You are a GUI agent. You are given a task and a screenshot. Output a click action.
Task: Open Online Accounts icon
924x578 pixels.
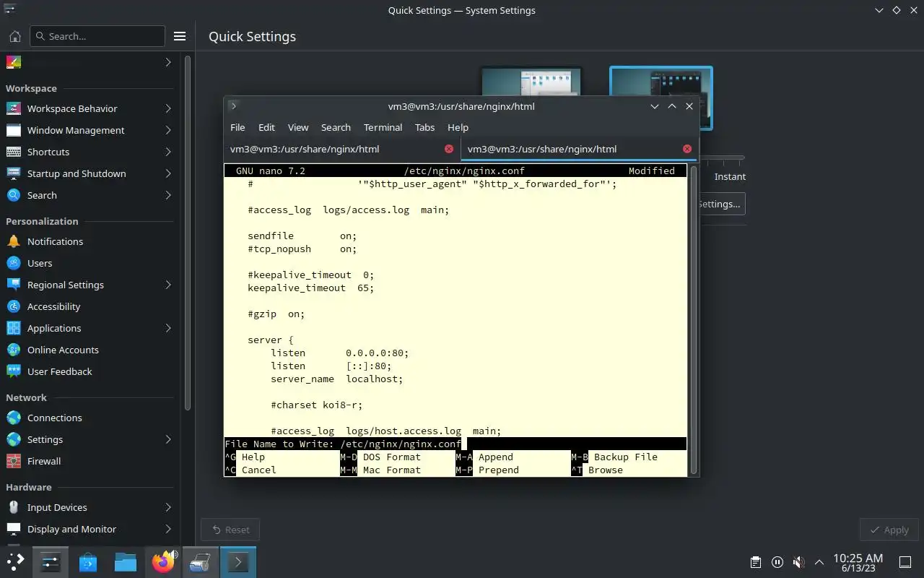point(14,350)
